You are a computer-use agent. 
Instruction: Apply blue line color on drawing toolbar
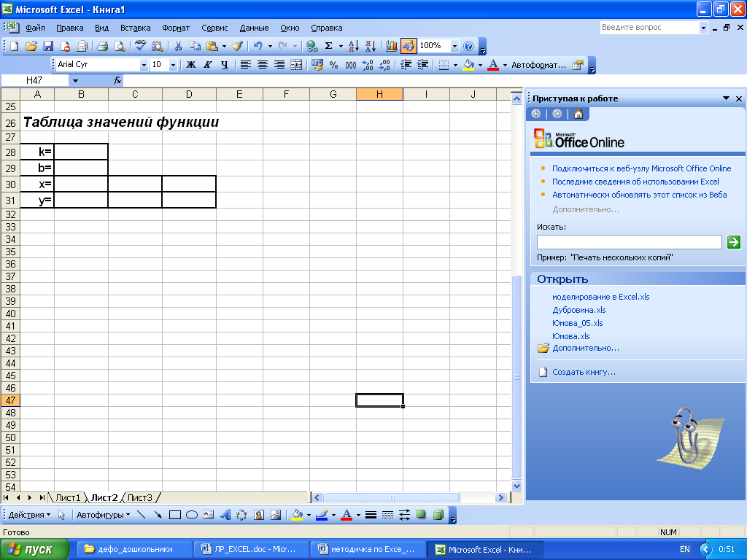(x=322, y=515)
